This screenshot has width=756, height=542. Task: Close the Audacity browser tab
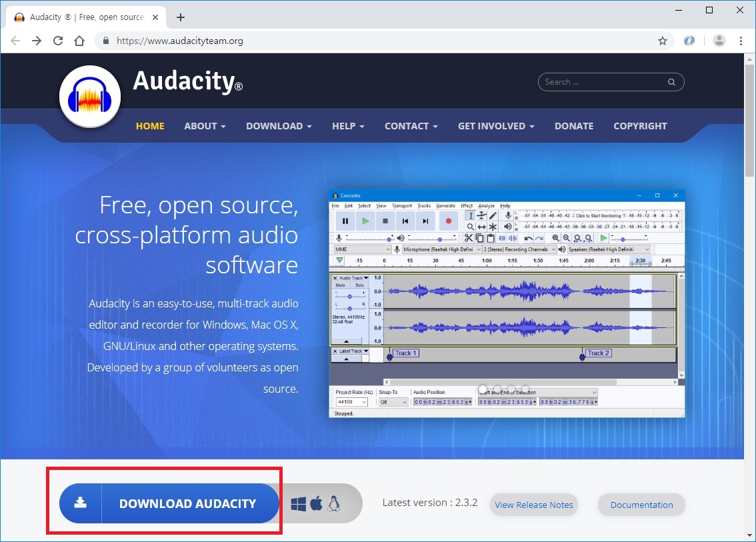point(155,17)
